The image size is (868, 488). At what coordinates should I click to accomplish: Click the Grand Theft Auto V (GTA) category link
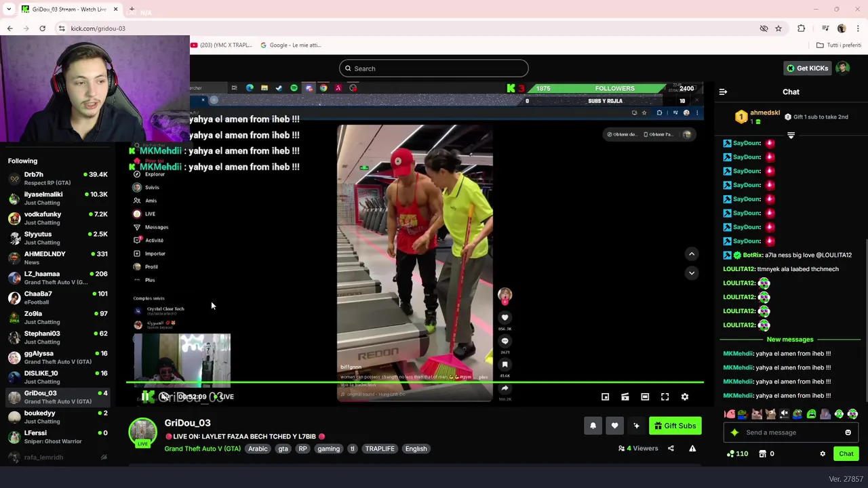click(202, 449)
